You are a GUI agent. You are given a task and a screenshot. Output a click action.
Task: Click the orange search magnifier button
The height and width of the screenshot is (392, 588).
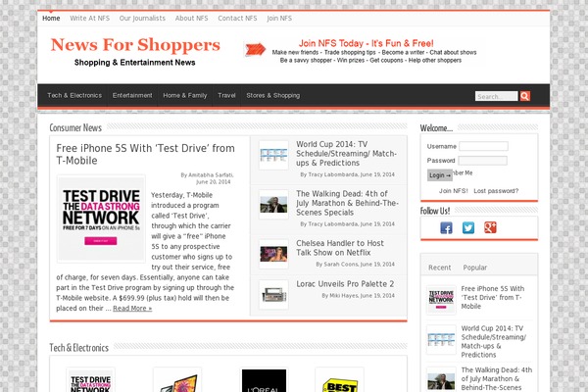pyautogui.click(x=525, y=96)
